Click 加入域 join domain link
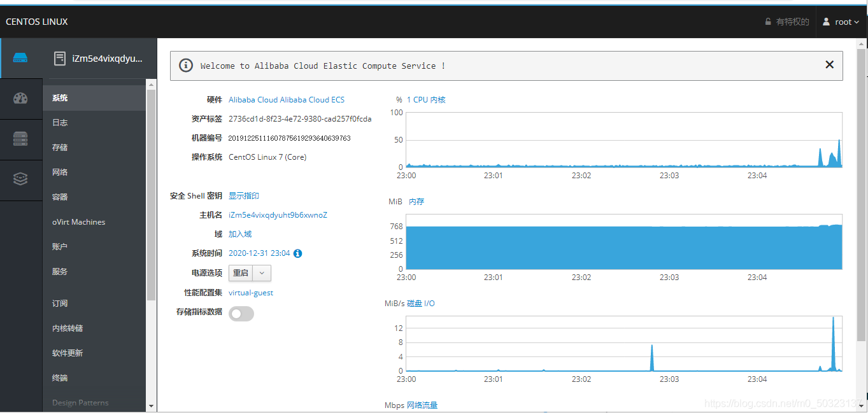 tap(240, 234)
